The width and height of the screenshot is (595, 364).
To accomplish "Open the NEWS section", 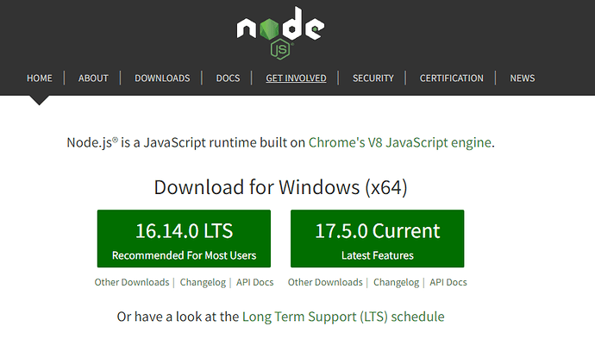I will [523, 78].
